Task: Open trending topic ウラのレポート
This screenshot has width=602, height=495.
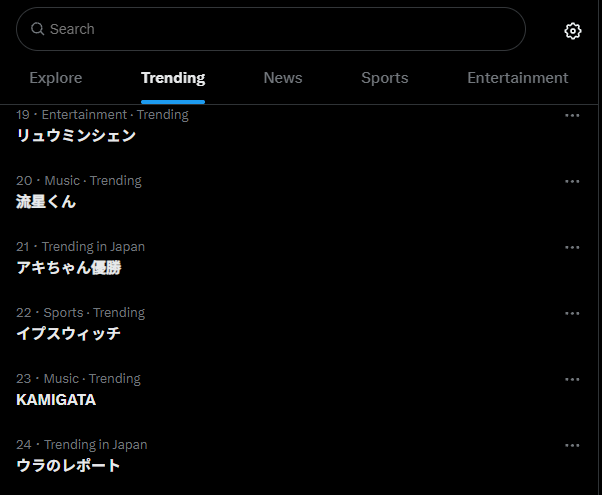Action: pyautogui.click(x=68, y=466)
